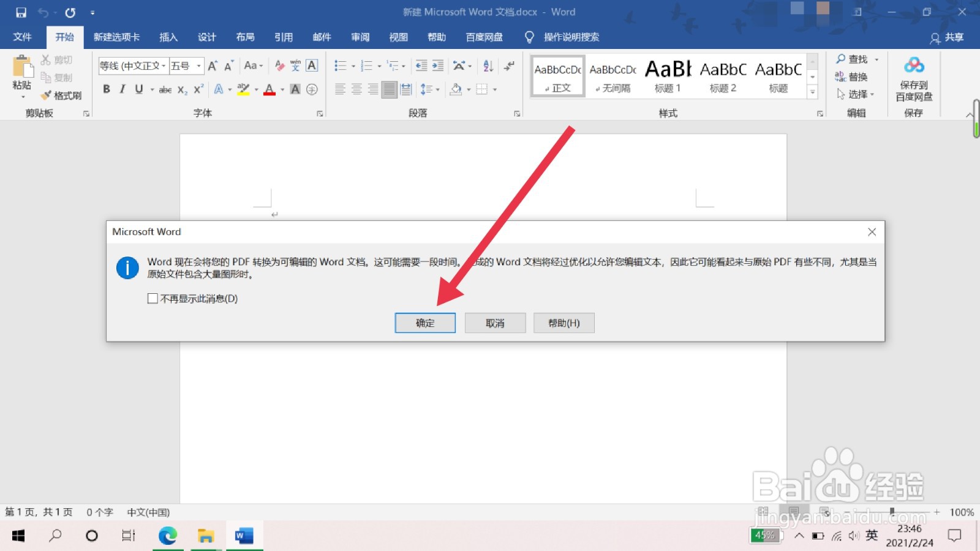This screenshot has width=980, height=551.
Task: Open the Change Case Aa dropdown
Action: [253, 66]
